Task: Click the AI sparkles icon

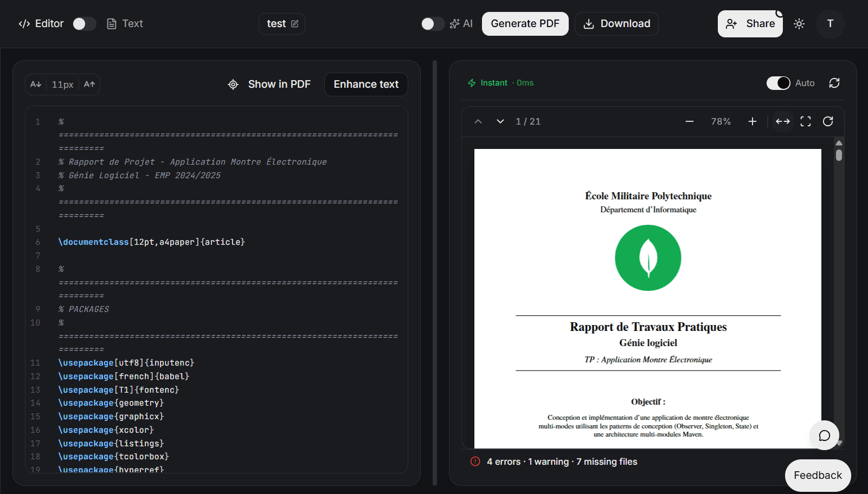Action: pyautogui.click(x=454, y=24)
